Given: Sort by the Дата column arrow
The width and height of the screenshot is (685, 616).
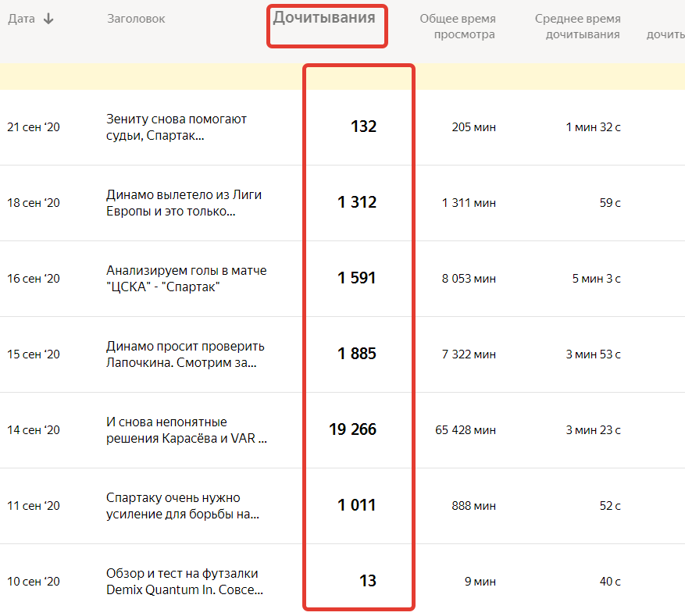Looking at the screenshot, I should pos(48,19).
